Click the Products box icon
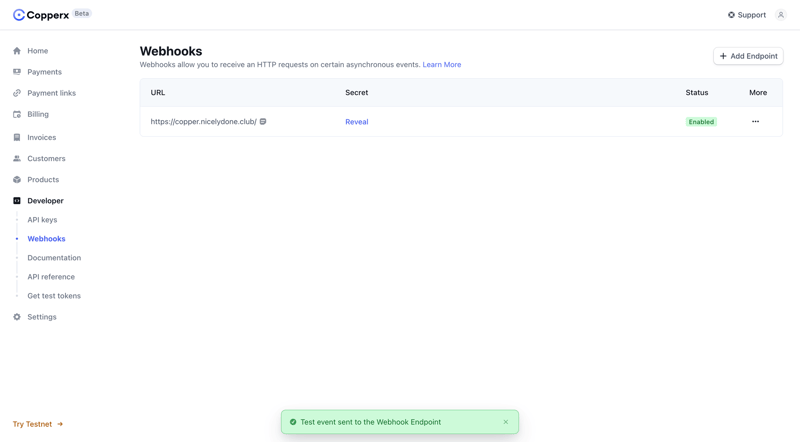800x442 pixels. click(17, 180)
